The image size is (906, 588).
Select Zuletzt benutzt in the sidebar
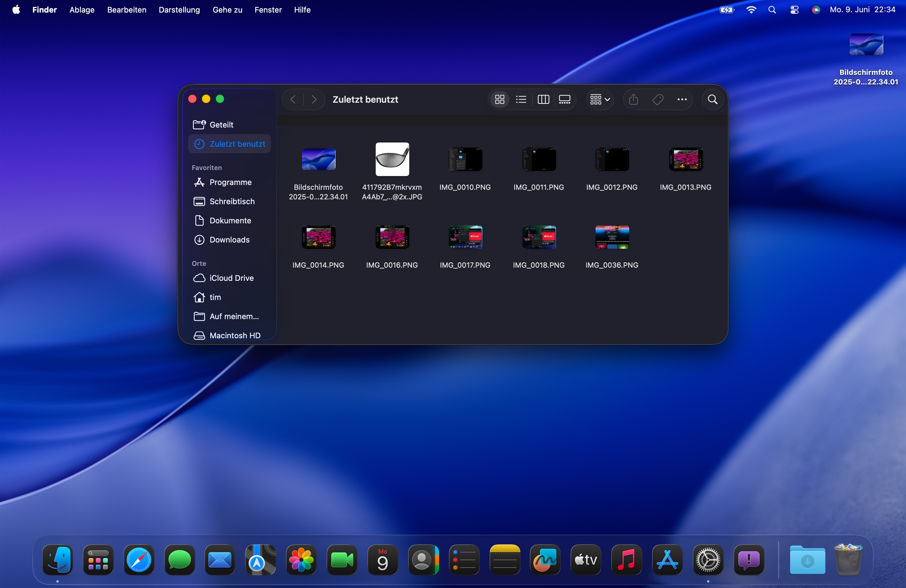229,144
